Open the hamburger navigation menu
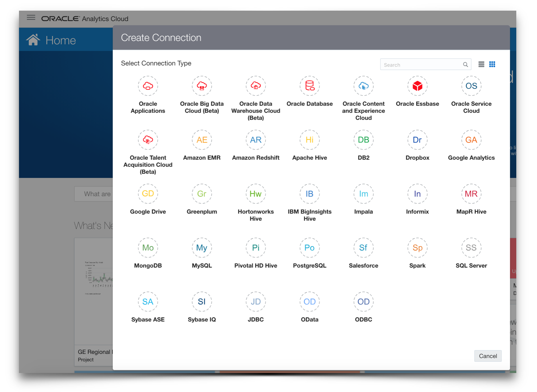 tap(31, 18)
